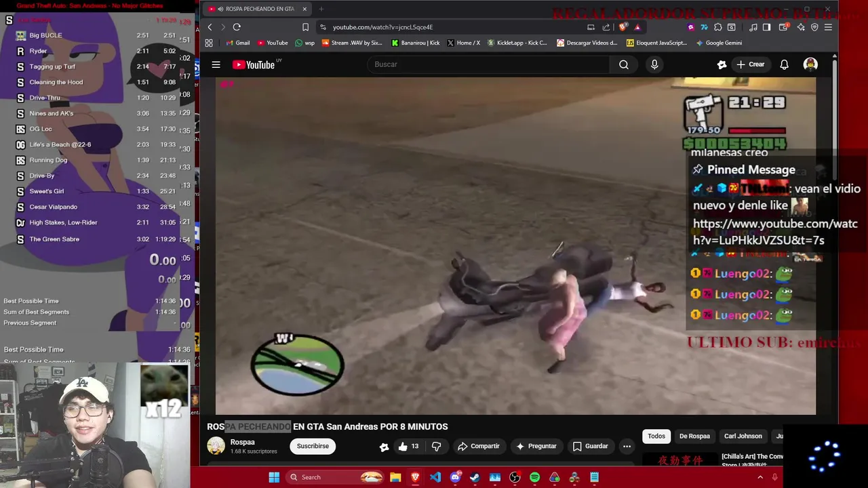Open Spotify from the taskbar
Viewport: 868px width, 488px height.
coord(534,477)
